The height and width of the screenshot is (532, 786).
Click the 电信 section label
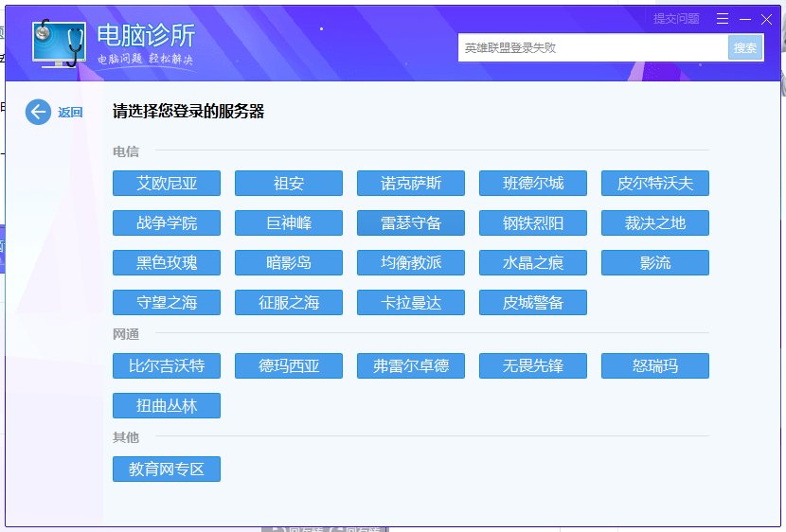click(126, 151)
